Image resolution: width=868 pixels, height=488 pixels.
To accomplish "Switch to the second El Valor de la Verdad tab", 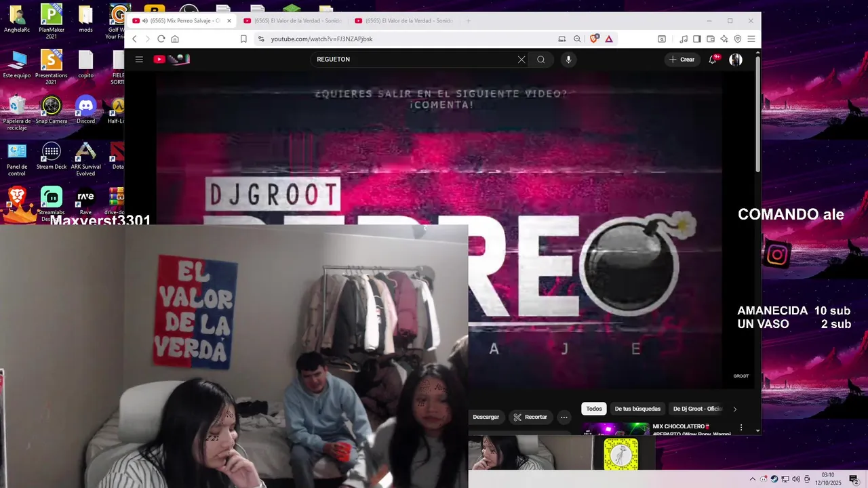I will pyautogui.click(x=292, y=21).
